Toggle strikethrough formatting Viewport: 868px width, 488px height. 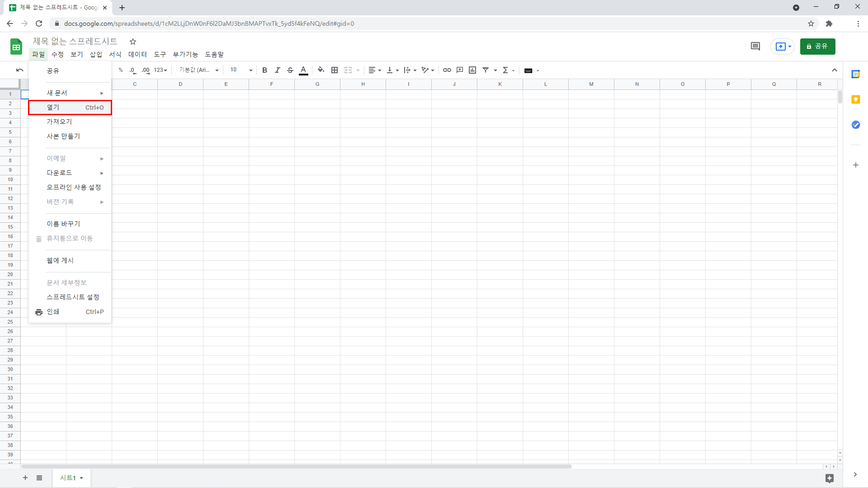point(290,70)
